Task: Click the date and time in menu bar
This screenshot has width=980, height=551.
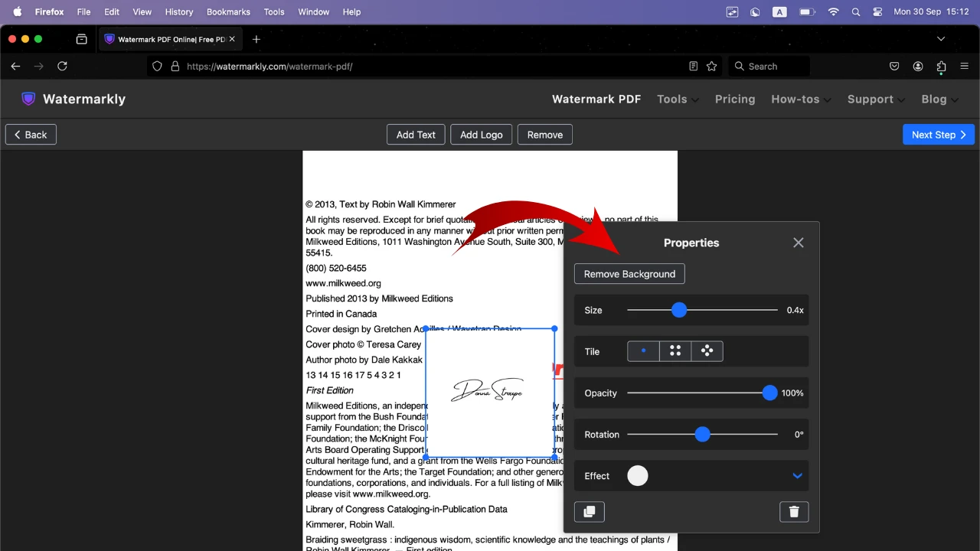Action: [932, 11]
